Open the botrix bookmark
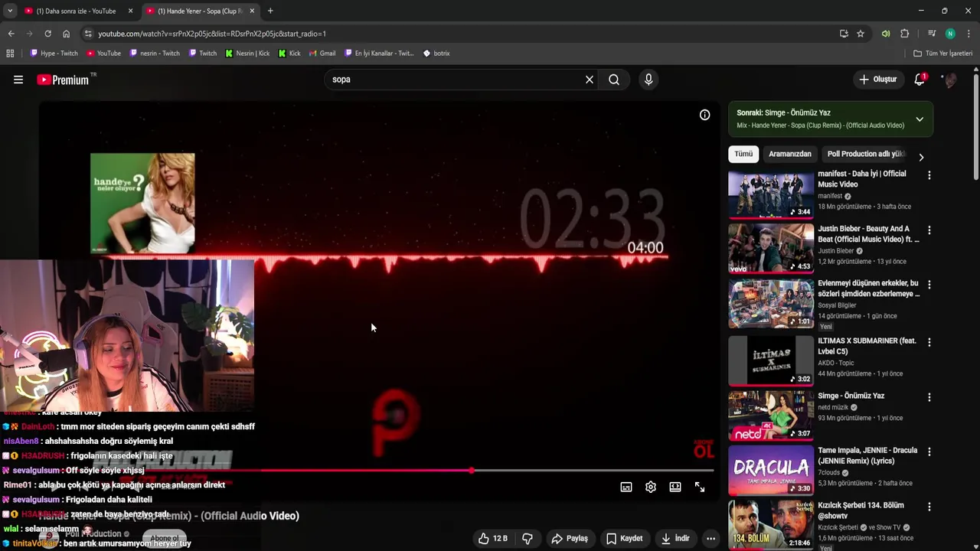980x551 pixels. pos(436,54)
